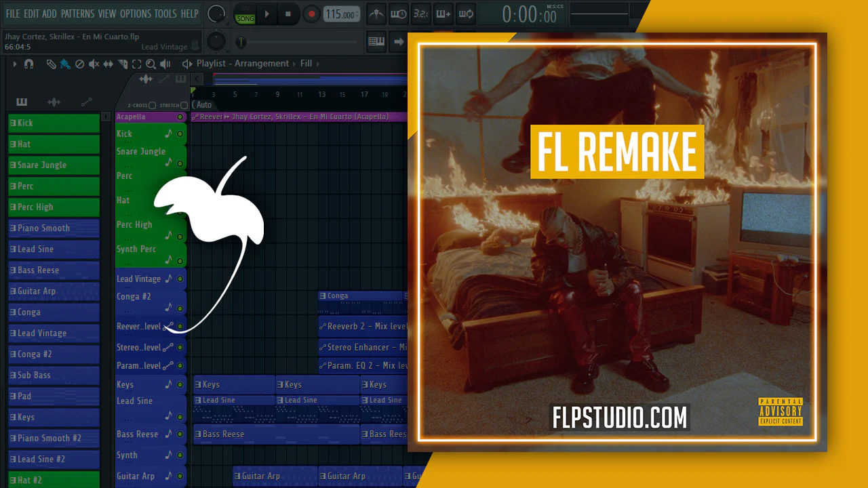The height and width of the screenshot is (488, 868).
Task: Toggle the magnet snap icon
Action: coord(28,64)
